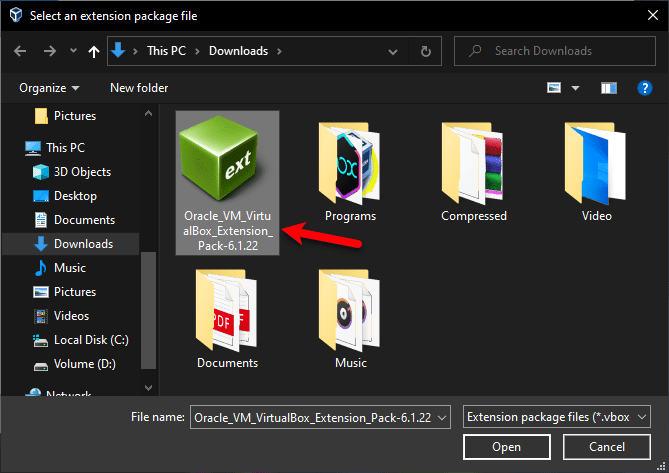This screenshot has height=473, width=669.
Task: Change view layout icon
Action: (554, 88)
